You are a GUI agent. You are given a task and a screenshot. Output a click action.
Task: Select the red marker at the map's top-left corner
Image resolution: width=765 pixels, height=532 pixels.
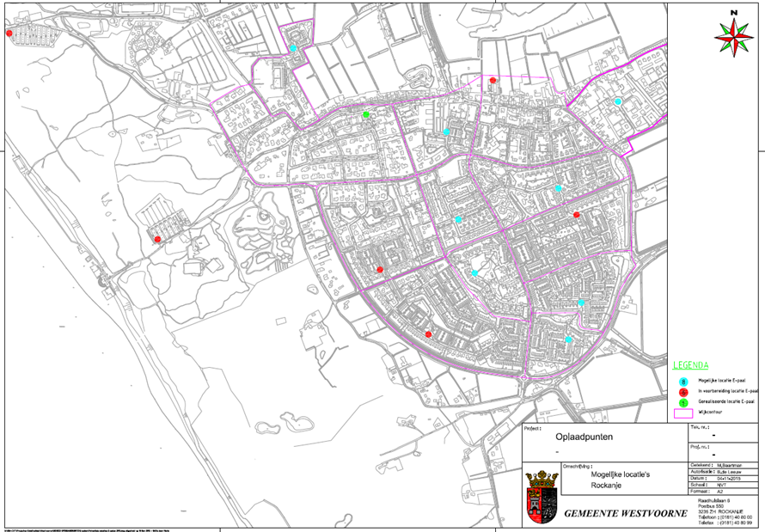tap(9, 34)
